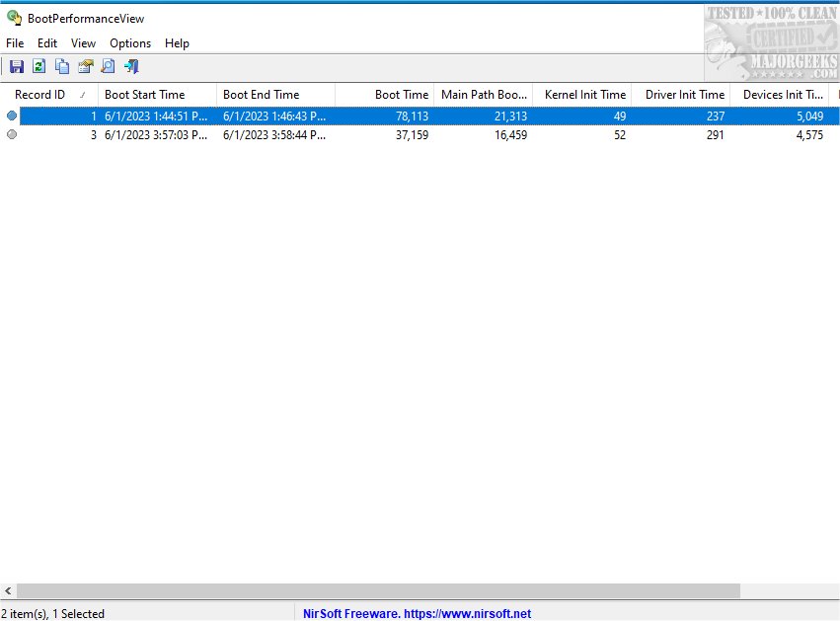Image resolution: width=840 pixels, height=621 pixels.
Task: Open the File menu
Action: [x=15, y=43]
